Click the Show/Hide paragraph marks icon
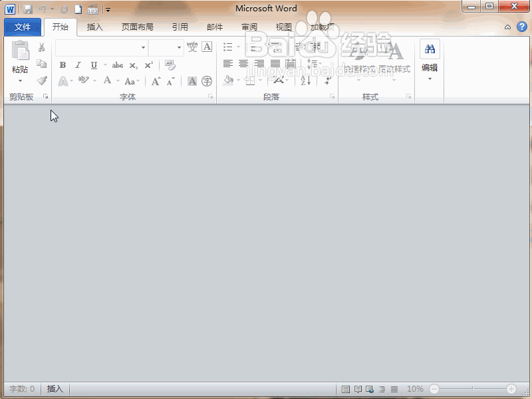532x399 pixels. [x=328, y=80]
